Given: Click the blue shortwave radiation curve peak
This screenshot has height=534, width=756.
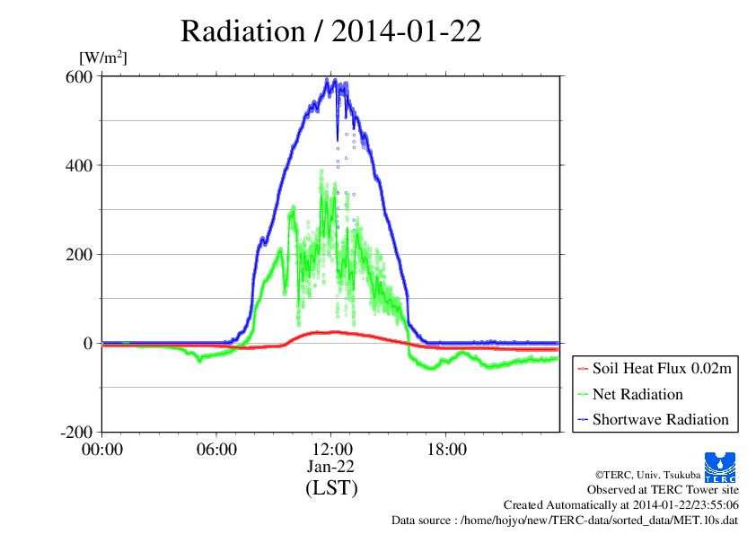Looking at the screenshot, I should tap(328, 82).
